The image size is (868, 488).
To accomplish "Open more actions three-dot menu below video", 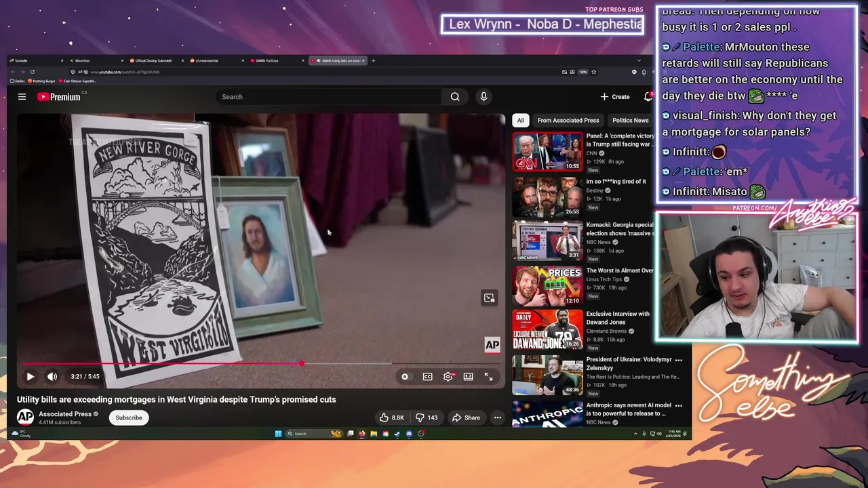I will [x=497, y=418].
